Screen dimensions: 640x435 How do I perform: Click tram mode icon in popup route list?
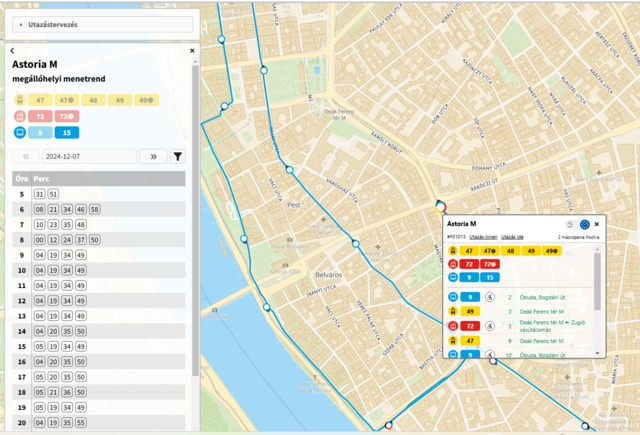click(x=453, y=251)
